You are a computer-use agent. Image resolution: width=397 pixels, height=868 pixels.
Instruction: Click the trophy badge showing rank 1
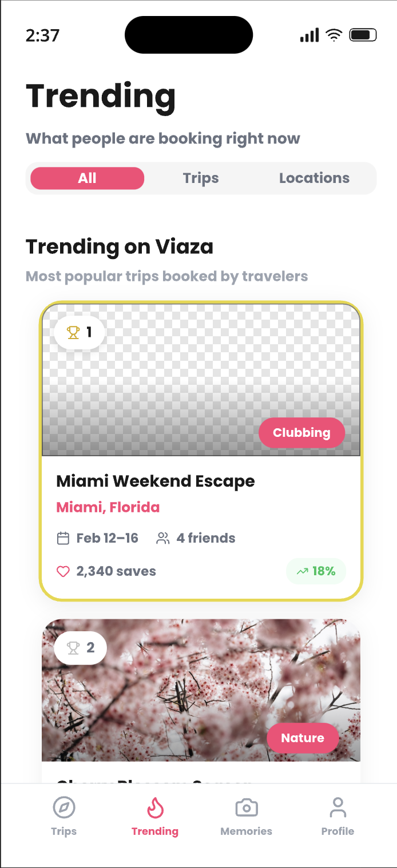(x=78, y=332)
